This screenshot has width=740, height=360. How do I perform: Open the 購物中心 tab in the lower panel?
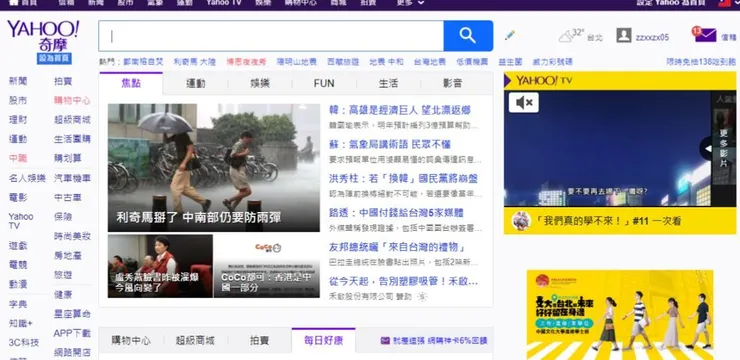(x=131, y=340)
